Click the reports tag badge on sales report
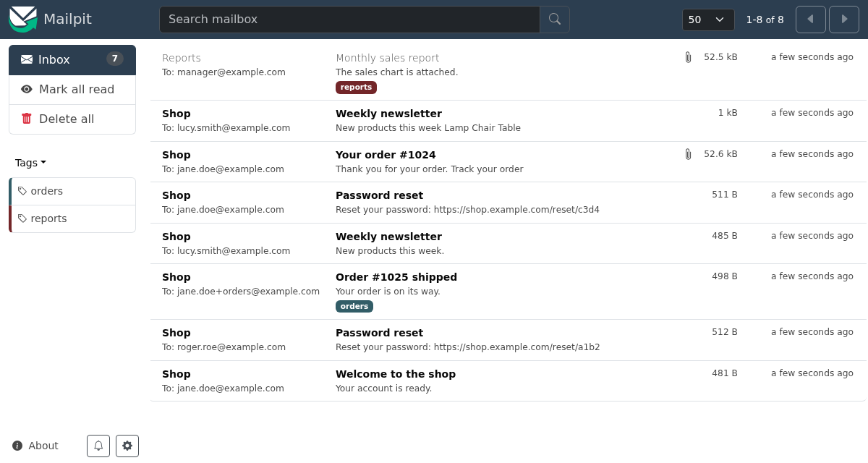The height and width of the screenshot is (463, 868). [x=356, y=88]
